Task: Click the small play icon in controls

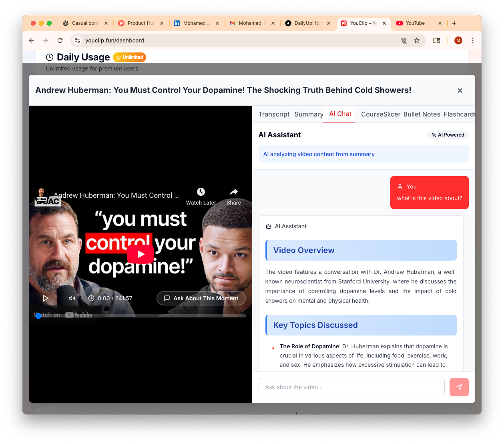Action: [x=45, y=298]
